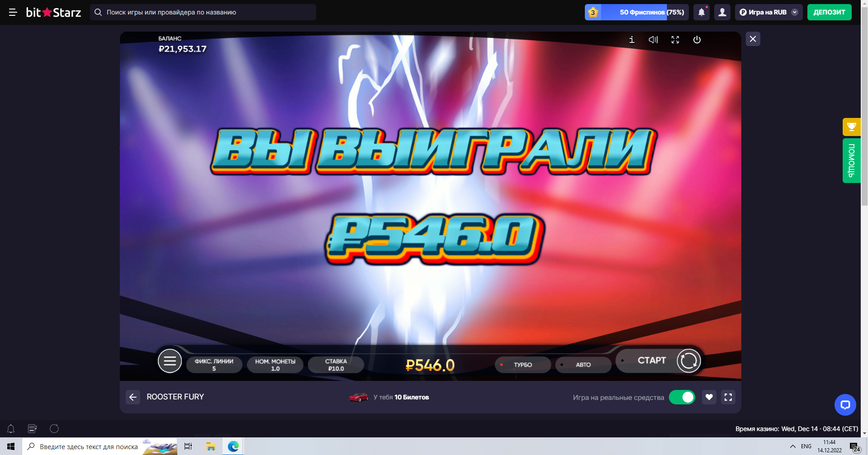Open the green Help side tab
Viewport: 868px width, 455px height.
852,160
